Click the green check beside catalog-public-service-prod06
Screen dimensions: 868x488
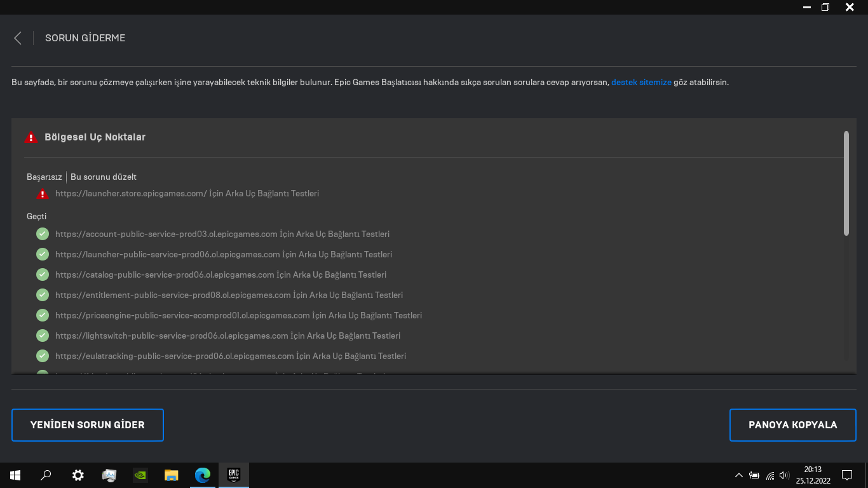tap(43, 275)
